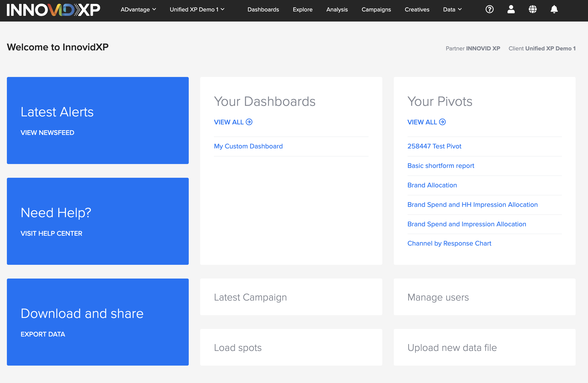Screen dimensions: 588x383
Task: Click the arrow icon beside Your Pivots VIEW ALL
Action: (x=442, y=122)
